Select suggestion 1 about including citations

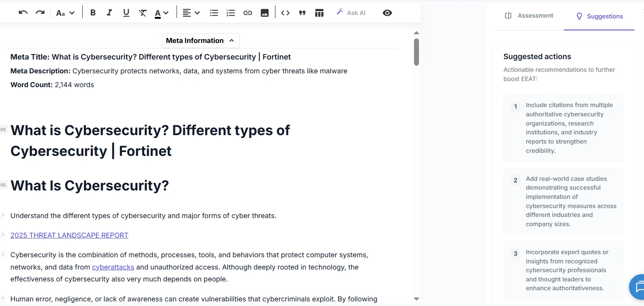tap(563, 128)
